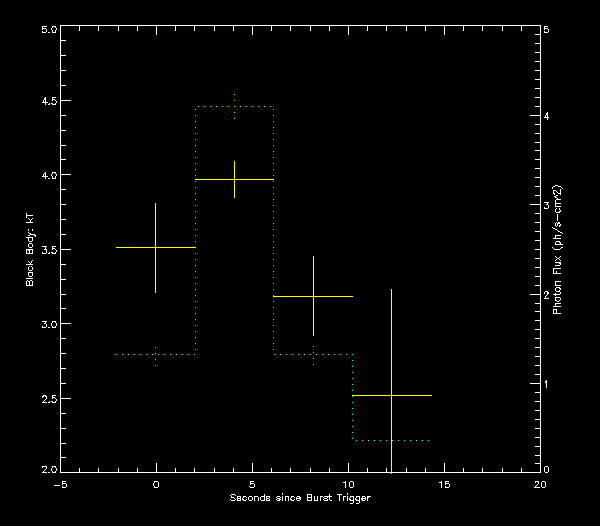Select the white data cross at 0 seconds

coord(155,247)
